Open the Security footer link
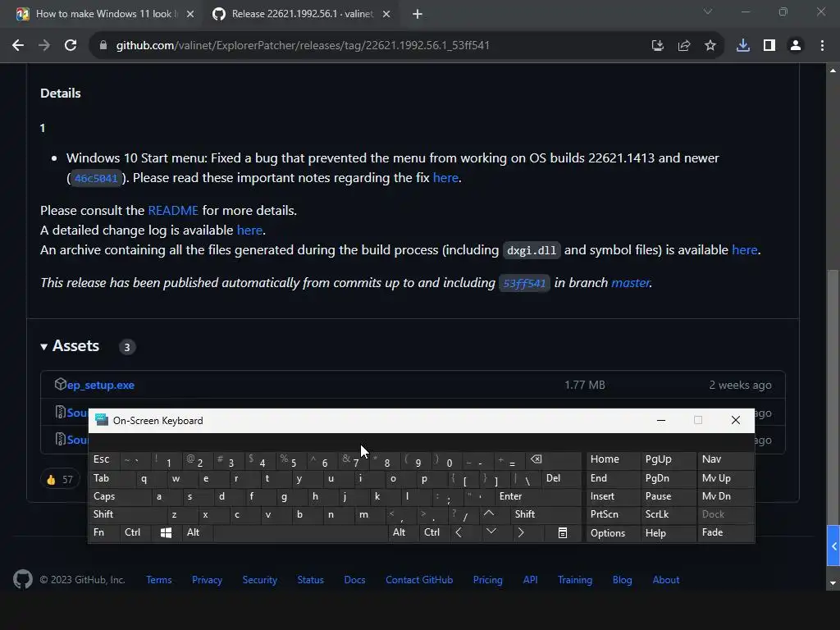Viewport: 840px width, 630px height. (x=260, y=580)
